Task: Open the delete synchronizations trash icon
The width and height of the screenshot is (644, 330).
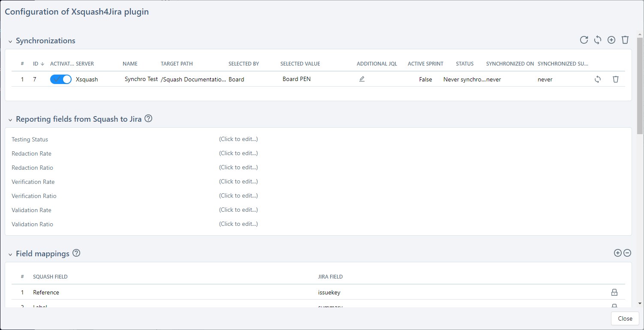Action: 625,39
